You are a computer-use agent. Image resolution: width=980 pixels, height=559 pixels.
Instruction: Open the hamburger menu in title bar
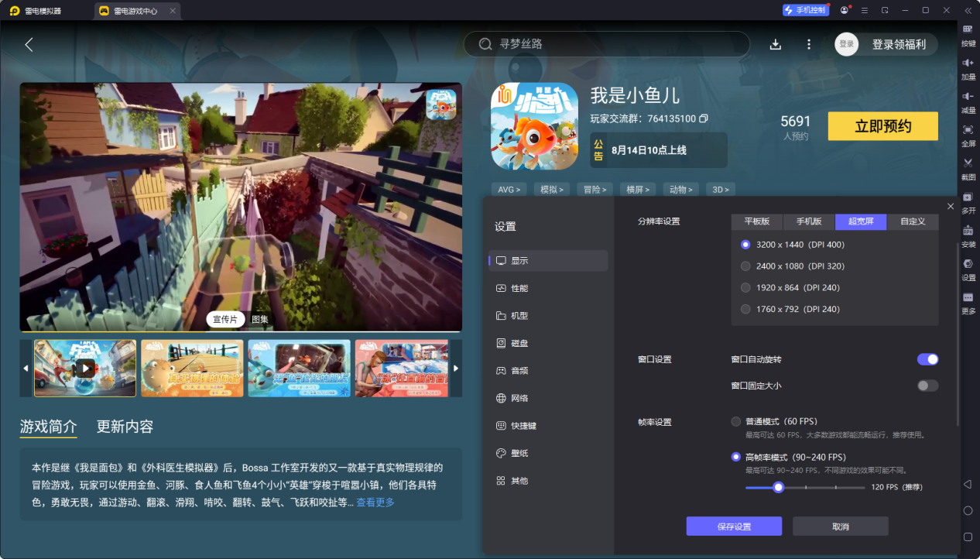click(x=864, y=10)
